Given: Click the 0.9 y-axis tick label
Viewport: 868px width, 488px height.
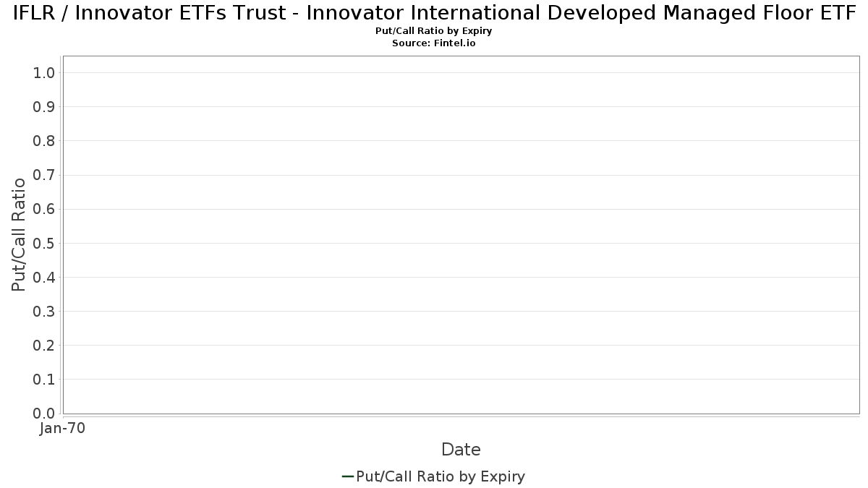Looking at the screenshot, I should pos(44,107).
